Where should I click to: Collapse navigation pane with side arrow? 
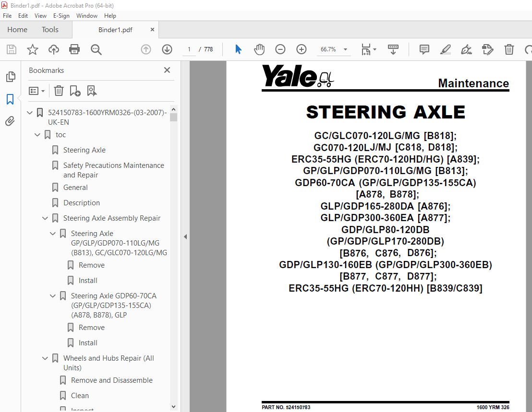[x=185, y=236]
